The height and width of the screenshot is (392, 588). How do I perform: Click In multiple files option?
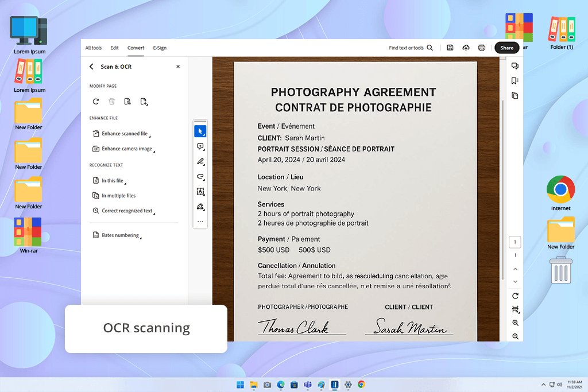(x=118, y=196)
